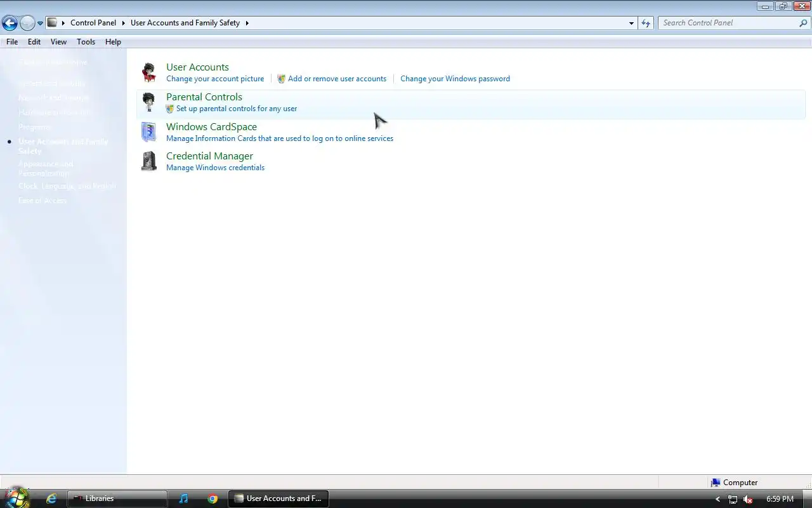Image resolution: width=812 pixels, height=508 pixels.
Task: Open the network tray icon
Action: coord(733,499)
